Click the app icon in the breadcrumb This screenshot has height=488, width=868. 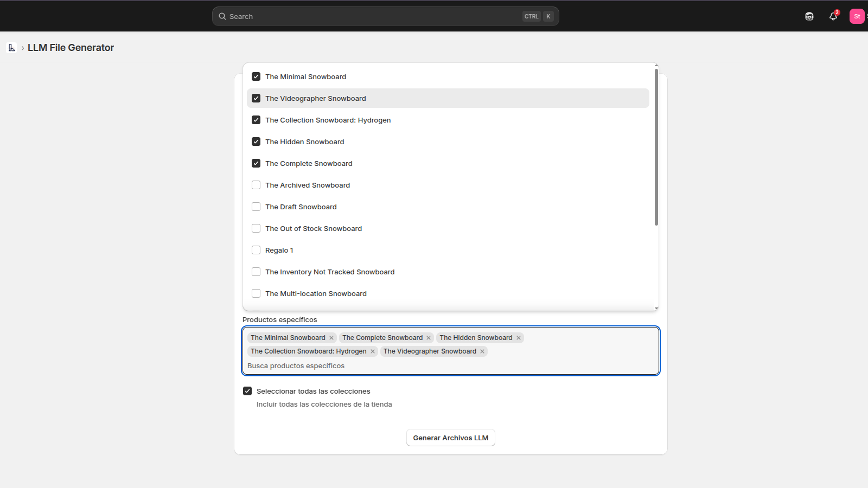pos(11,48)
